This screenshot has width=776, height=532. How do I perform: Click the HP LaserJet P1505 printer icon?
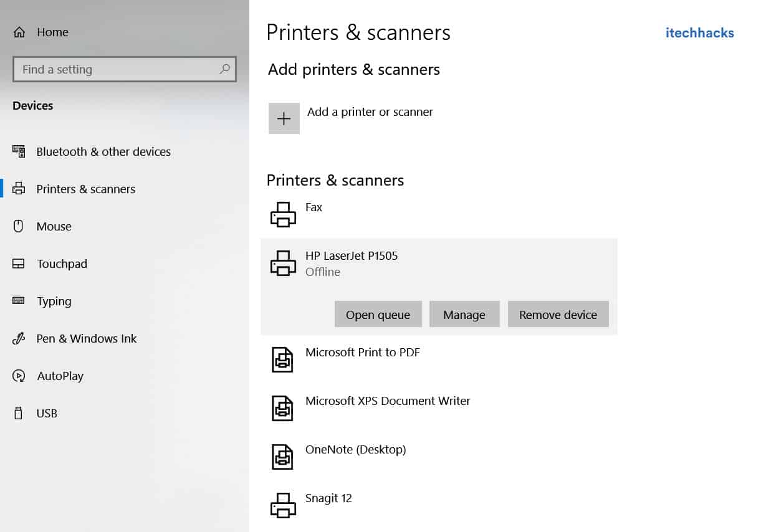pyautogui.click(x=283, y=263)
